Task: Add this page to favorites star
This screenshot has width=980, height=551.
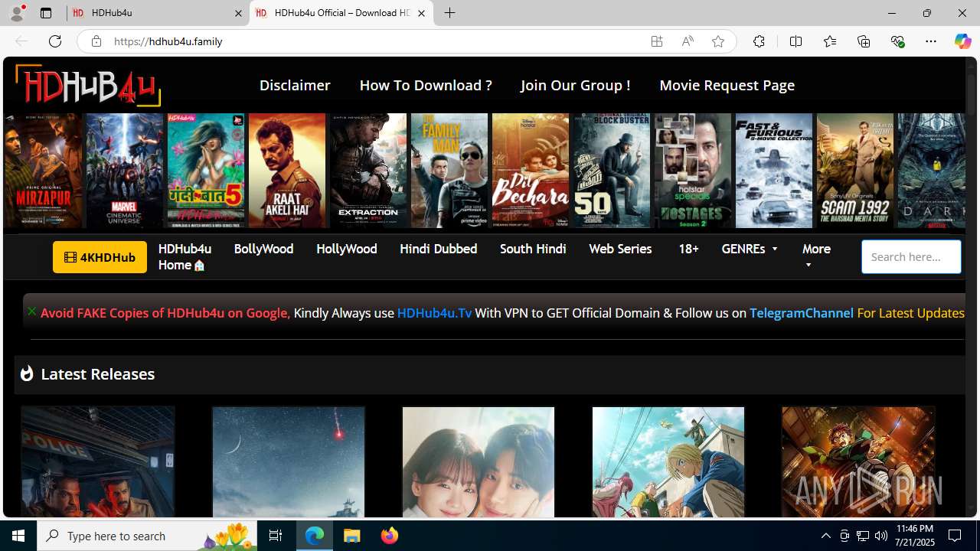Action: coord(718,41)
